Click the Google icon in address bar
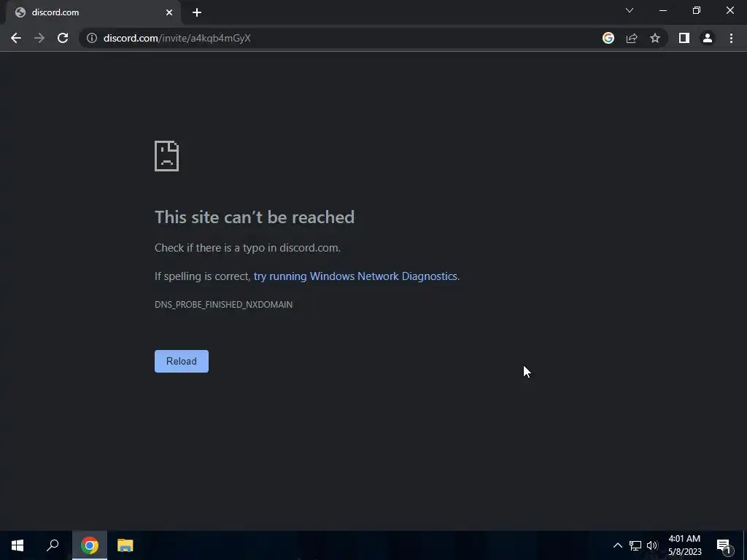This screenshot has width=747, height=560. (x=608, y=38)
